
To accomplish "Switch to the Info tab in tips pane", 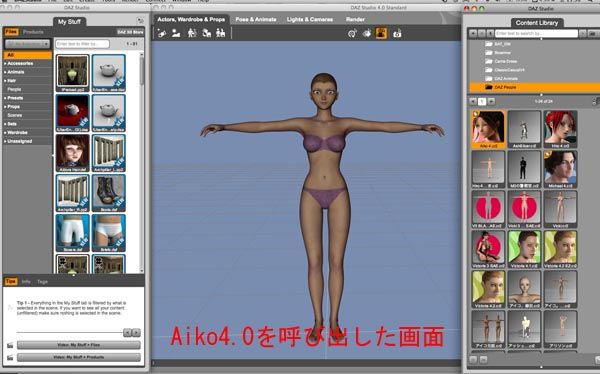I will [x=26, y=281].
